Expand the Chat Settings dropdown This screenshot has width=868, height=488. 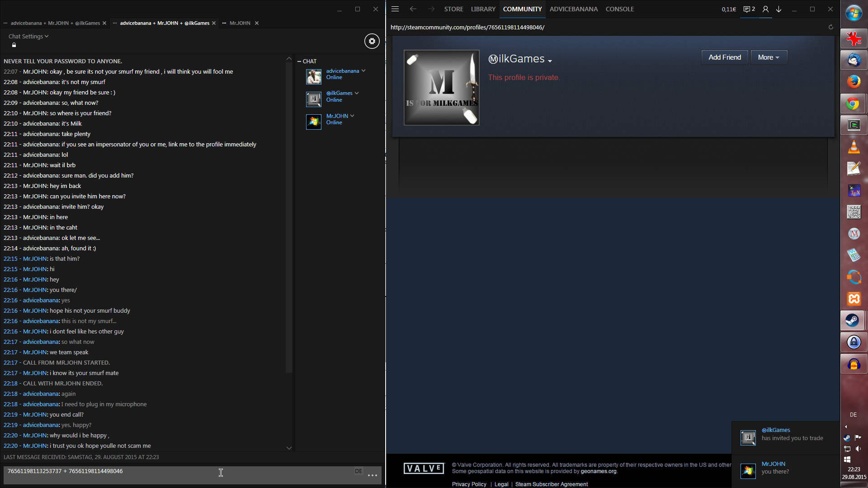[28, 36]
